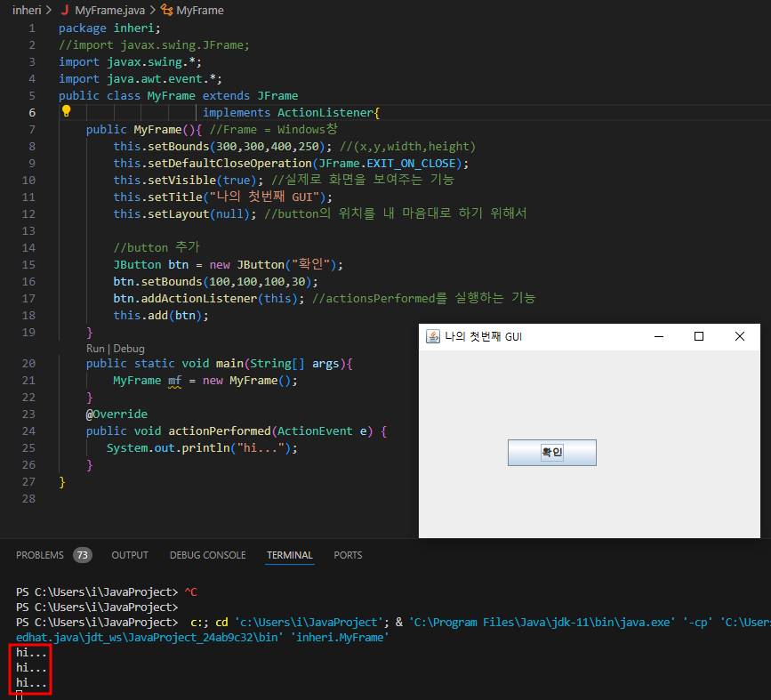The height and width of the screenshot is (700, 771).
Task: Click the MyFrame class breadcrumb item
Action: coord(199,10)
